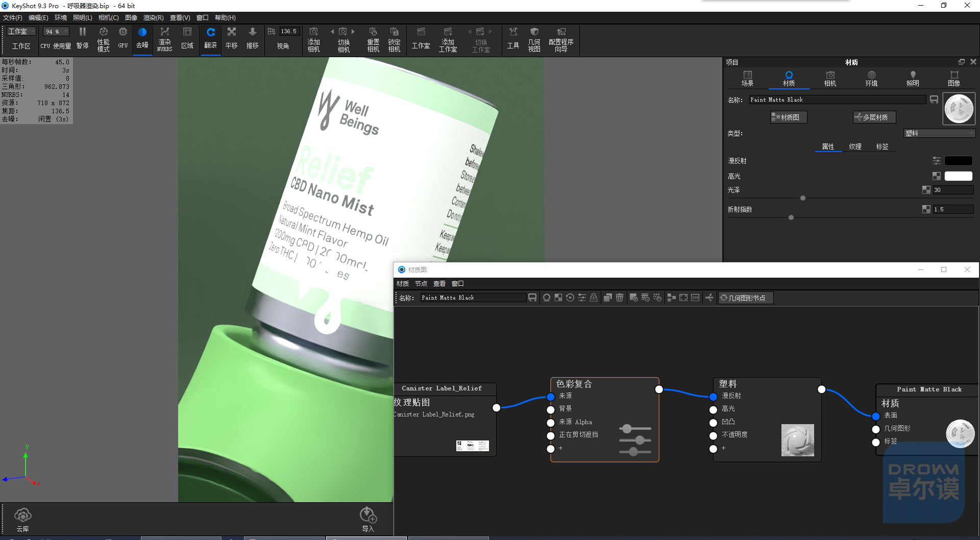Image resolution: width=980 pixels, height=540 pixels.
Task: Click the 多层材质 (Multi-Material) button
Action: coord(874,117)
